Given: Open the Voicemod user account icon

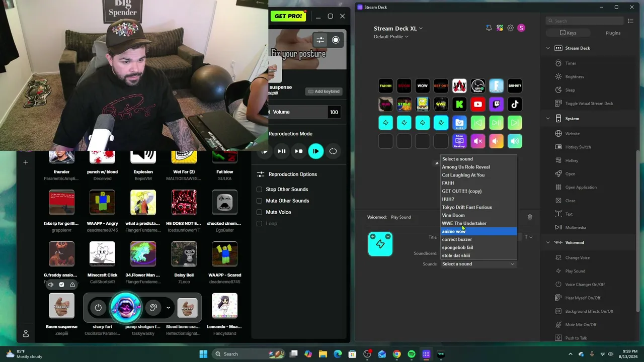Looking at the screenshot, I should [26, 333].
